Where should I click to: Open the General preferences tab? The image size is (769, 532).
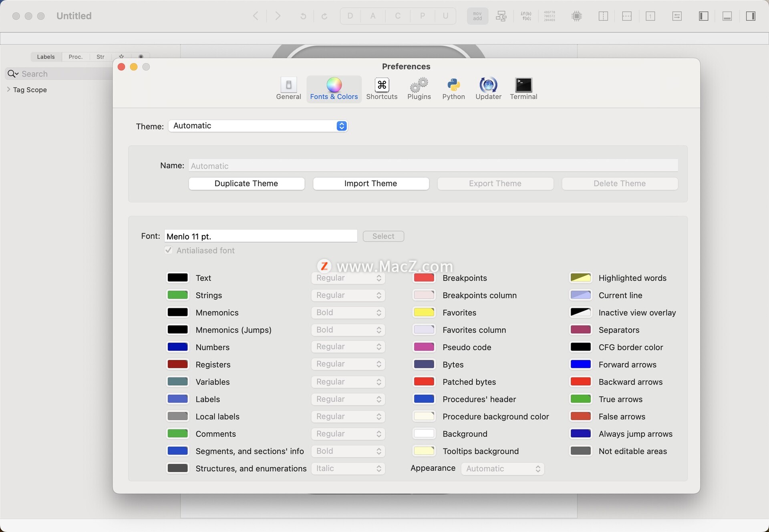click(x=288, y=88)
